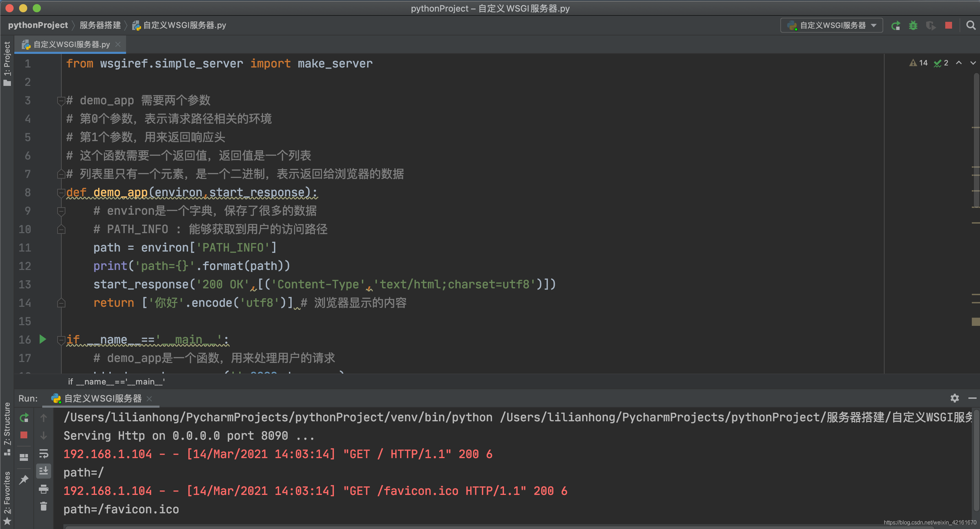Print the Run console output
Viewport: 980px width, 529px height.
[x=44, y=489]
